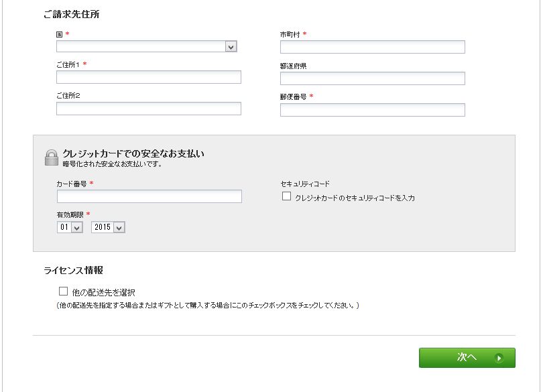Click the カード番号 card number field
The width and height of the screenshot is (543, 392).
149,196
